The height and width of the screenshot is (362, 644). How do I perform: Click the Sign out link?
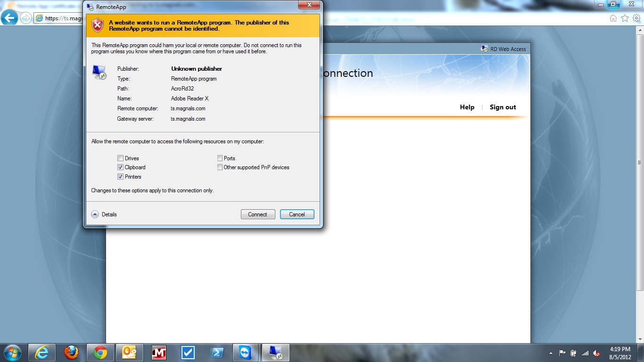[503, 107]
